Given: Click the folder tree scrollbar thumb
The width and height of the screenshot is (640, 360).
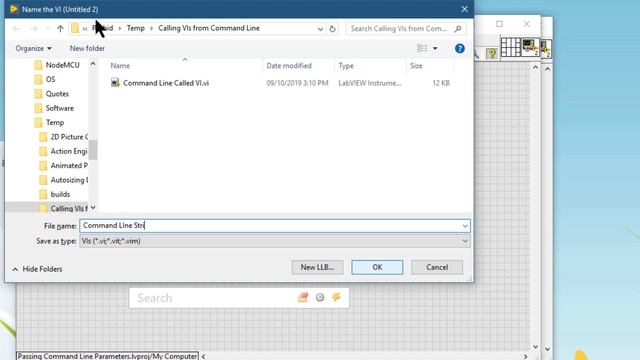Looking at the screenshot, I should pyautogui.click(x=93, y=149).
